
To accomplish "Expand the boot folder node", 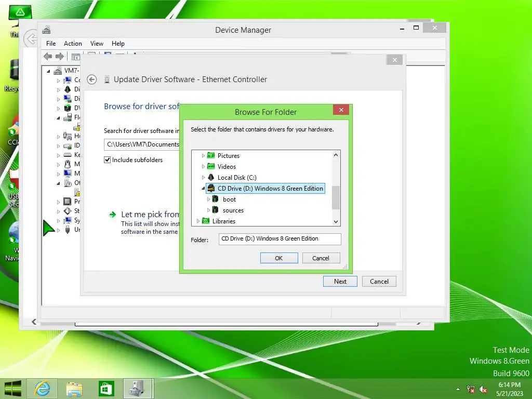I will click(208, 199).
